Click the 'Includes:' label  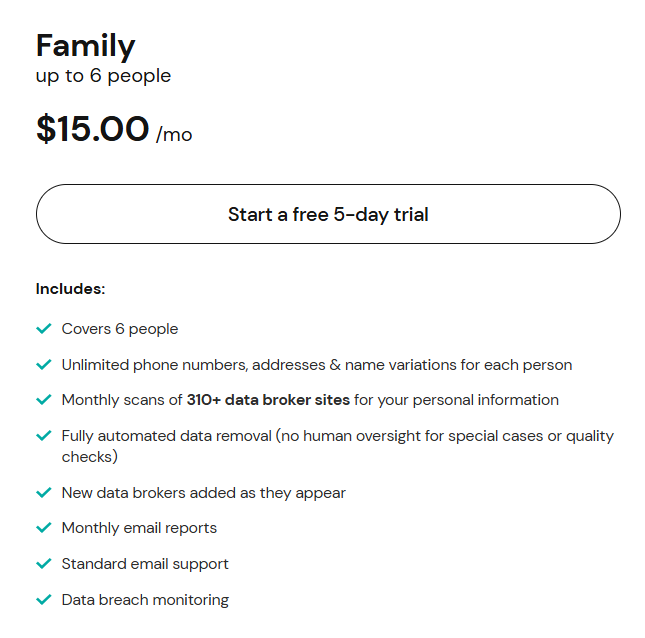point(70,289)
